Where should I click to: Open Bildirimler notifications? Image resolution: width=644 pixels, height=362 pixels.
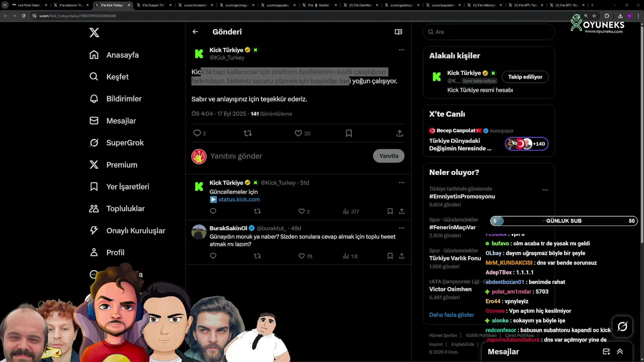tap(115, 99)
